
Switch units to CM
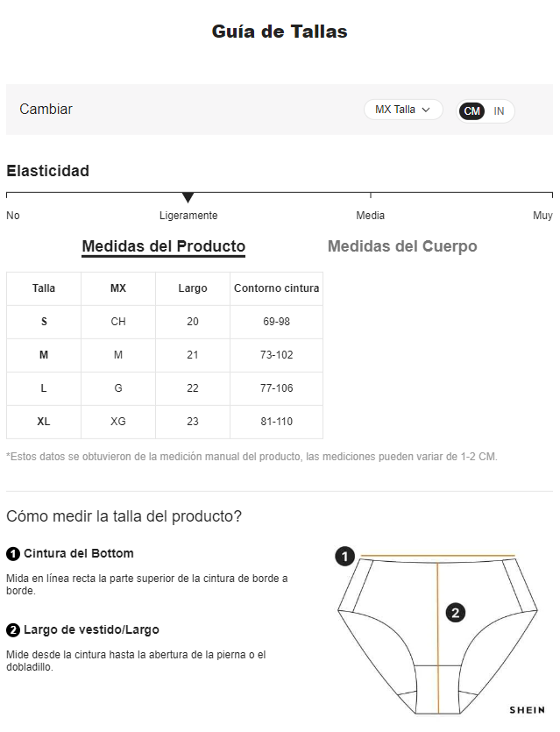471,111
